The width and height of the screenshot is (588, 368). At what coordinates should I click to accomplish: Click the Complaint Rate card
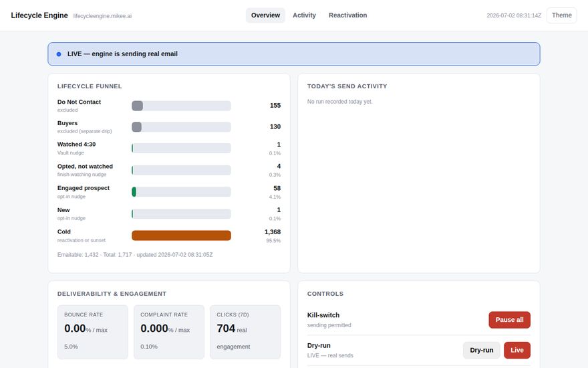169,332
